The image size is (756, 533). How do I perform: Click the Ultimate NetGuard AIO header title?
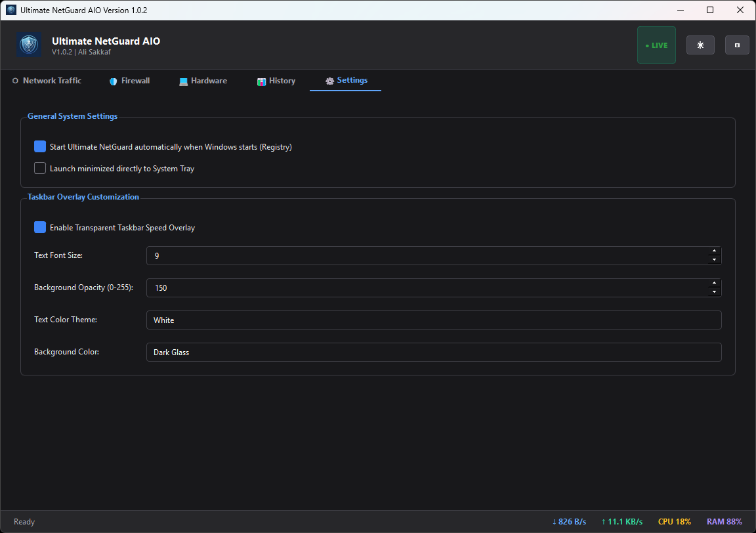(x=106, y=41)
